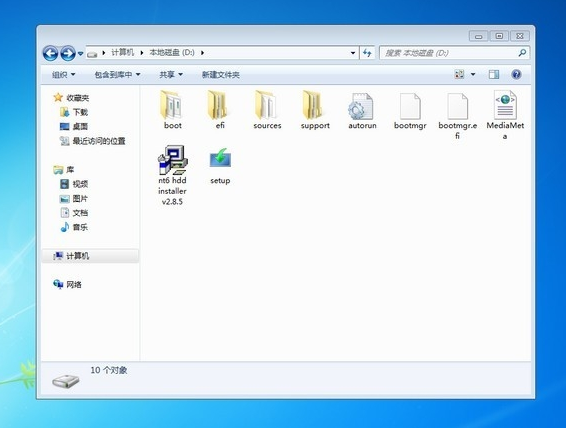Open the address bar history dropdown
Image resolution: width=566 pixels, height=428 pixels.
pos(353,53)
